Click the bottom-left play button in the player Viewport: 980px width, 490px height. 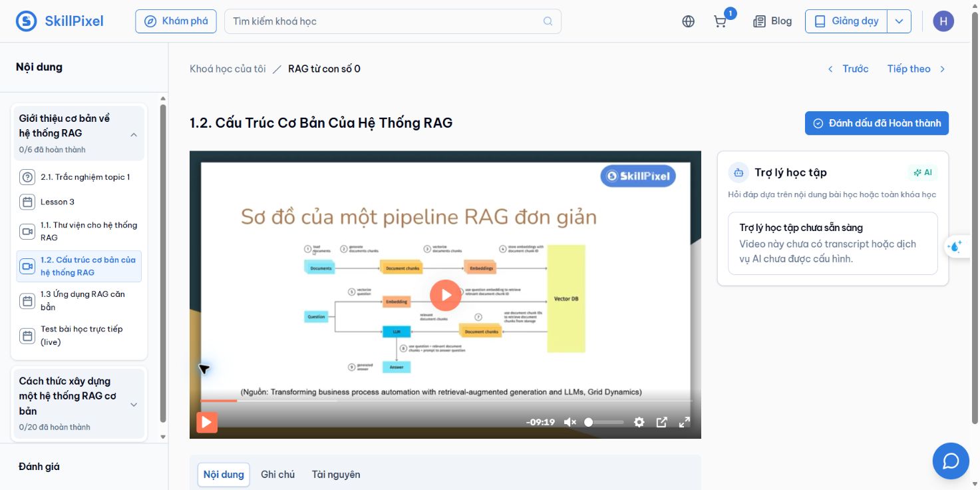pyautogui.click(x=206, y=422)
